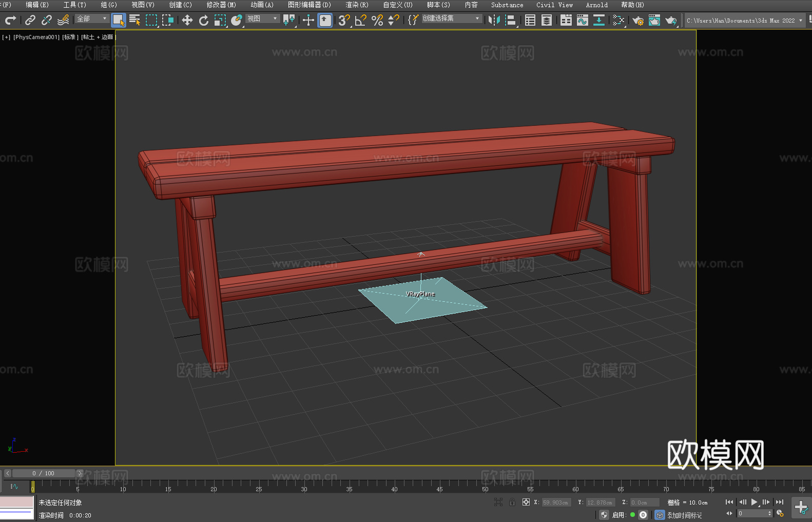Image resolution: width=812 pixels, height=522 pixels.
Task: Click the X coordinate input field
Action: (557, 502)
